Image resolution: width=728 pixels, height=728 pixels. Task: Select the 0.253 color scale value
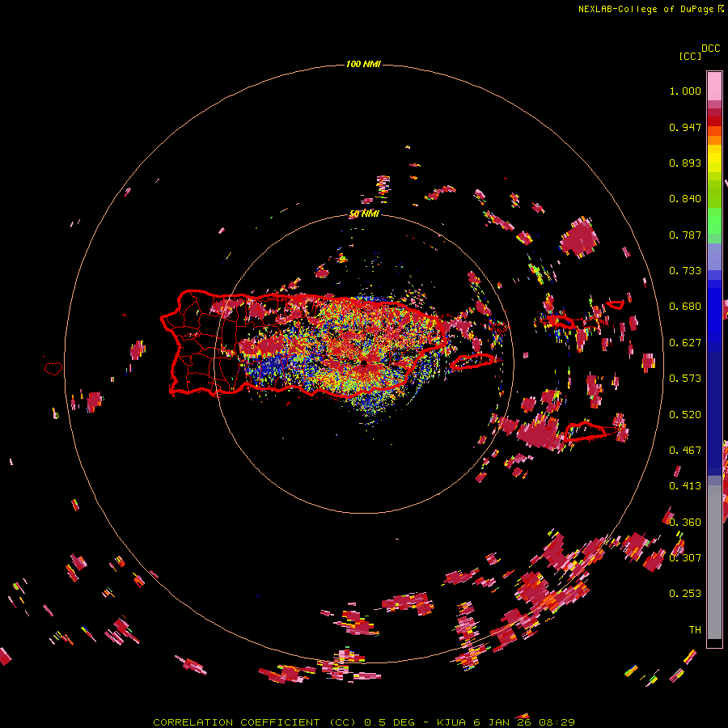(685, 594)
